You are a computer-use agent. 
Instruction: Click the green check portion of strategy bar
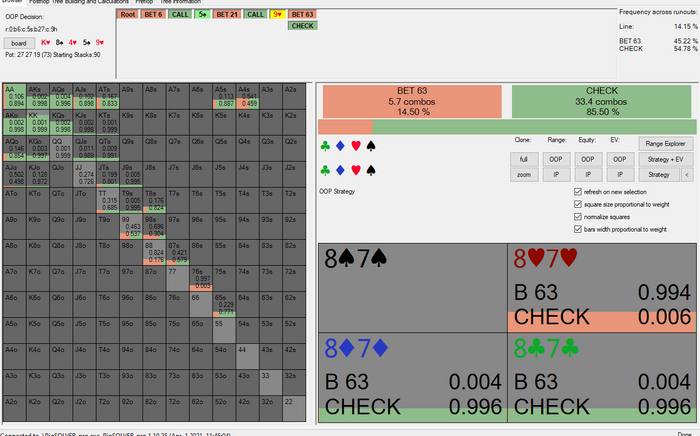click(534, 127)
